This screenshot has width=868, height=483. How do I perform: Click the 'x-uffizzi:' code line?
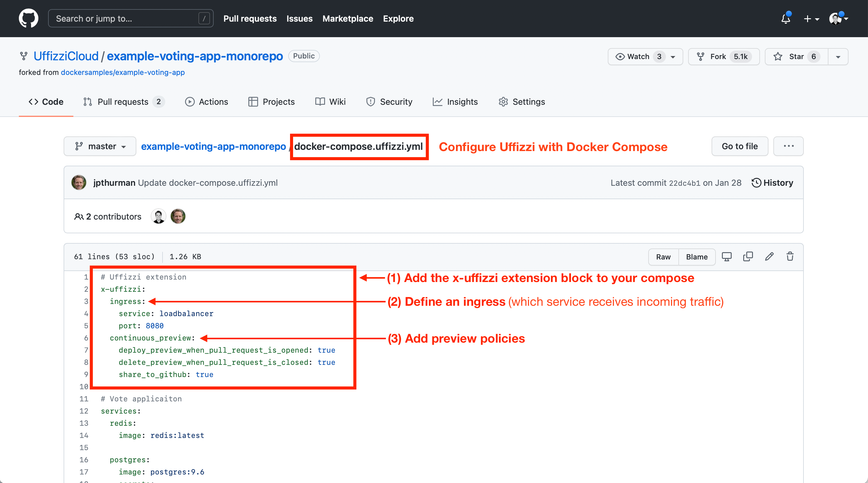coord(123,289)
